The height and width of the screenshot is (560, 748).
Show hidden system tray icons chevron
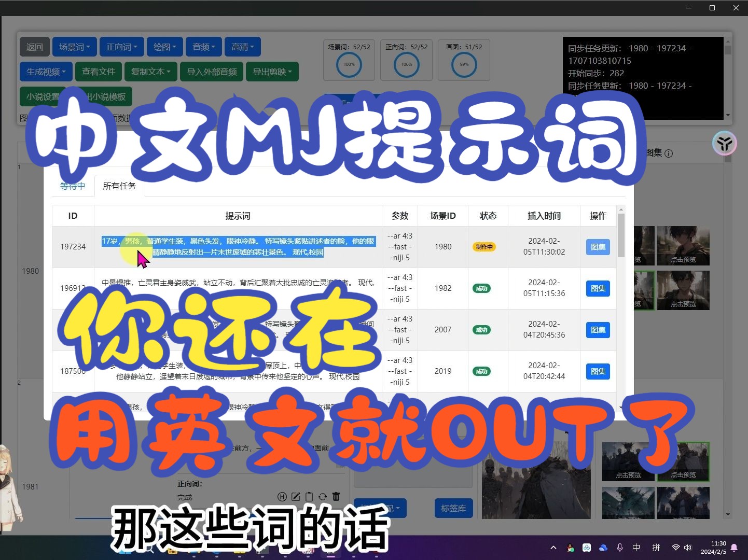(553, 548)
